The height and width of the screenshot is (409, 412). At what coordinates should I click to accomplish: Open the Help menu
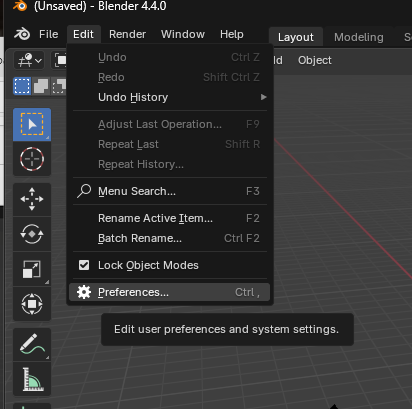[232, 34]
